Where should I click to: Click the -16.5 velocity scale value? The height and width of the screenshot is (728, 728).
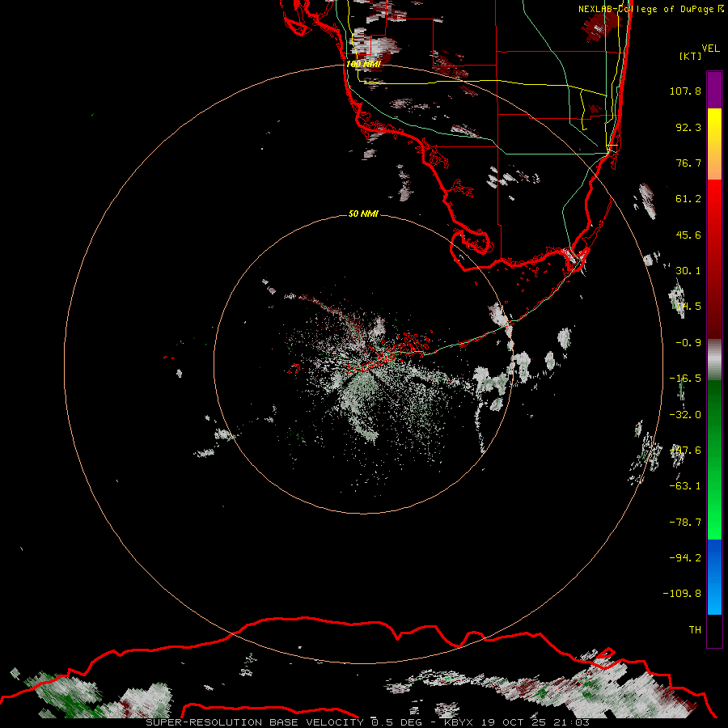pos(685,379)
